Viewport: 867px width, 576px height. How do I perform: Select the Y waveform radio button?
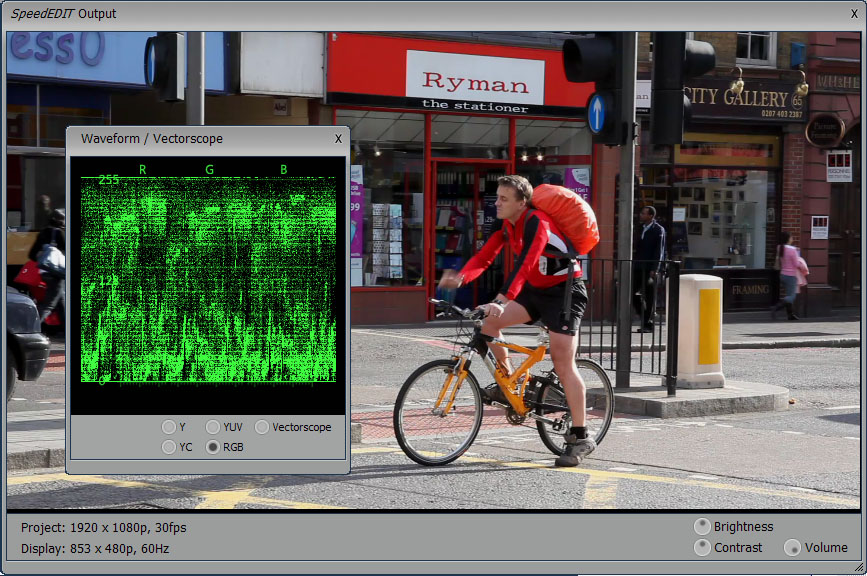click(x=169, y=427)
